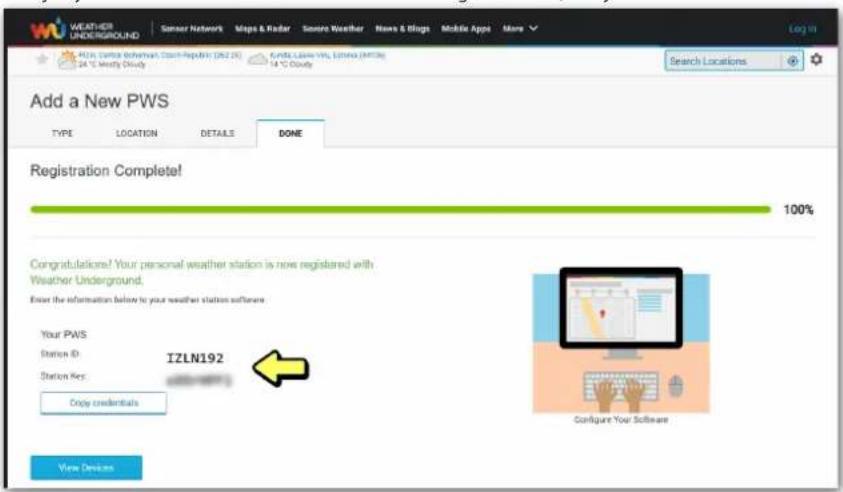Select the DONE tab
The image size is (843, 492).
pyautogui.click(x=290, y=133)
